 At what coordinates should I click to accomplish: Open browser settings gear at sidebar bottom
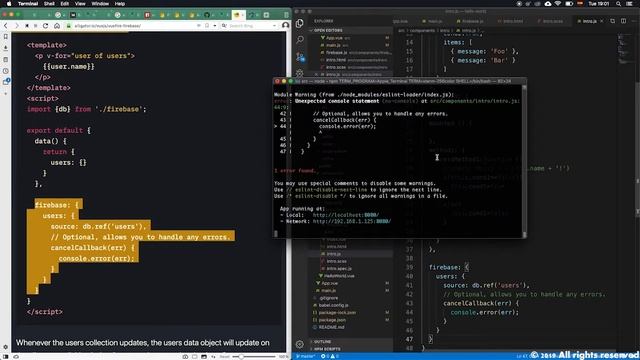[5, 347]
